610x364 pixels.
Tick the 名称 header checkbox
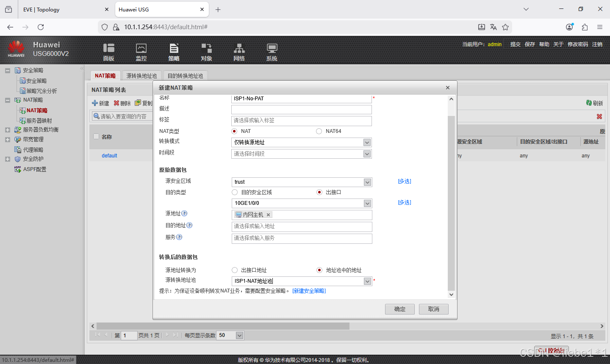pyautogui.click(x=96, y=136)
